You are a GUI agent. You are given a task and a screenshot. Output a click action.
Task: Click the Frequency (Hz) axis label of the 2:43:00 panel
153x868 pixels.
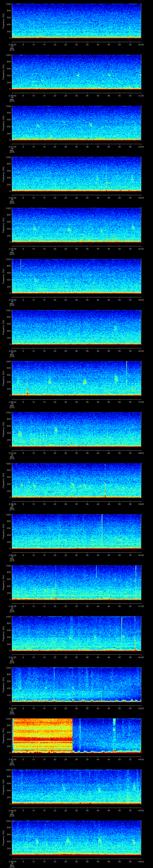tap(3, 736)
